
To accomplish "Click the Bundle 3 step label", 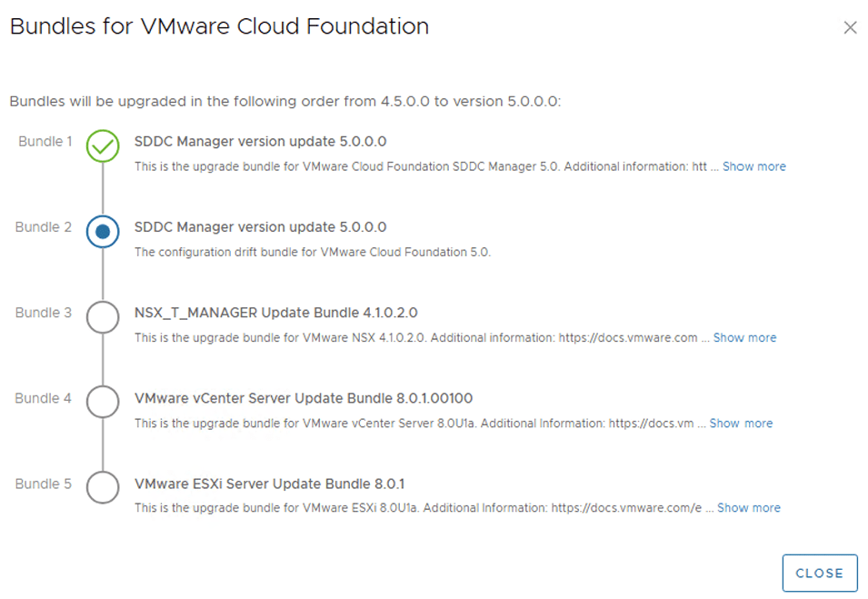I will tap(44, 312).
